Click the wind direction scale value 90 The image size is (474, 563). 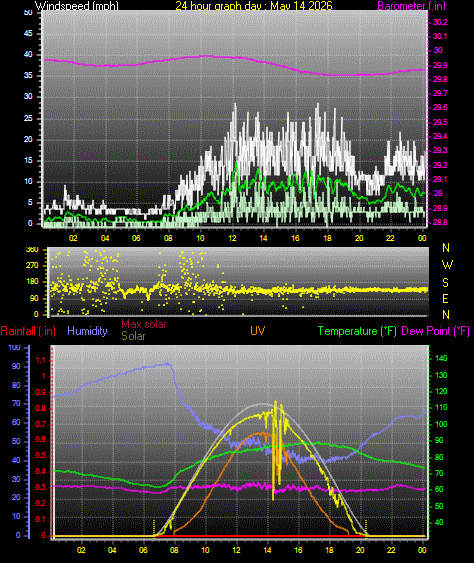click(x=34, y=298)
